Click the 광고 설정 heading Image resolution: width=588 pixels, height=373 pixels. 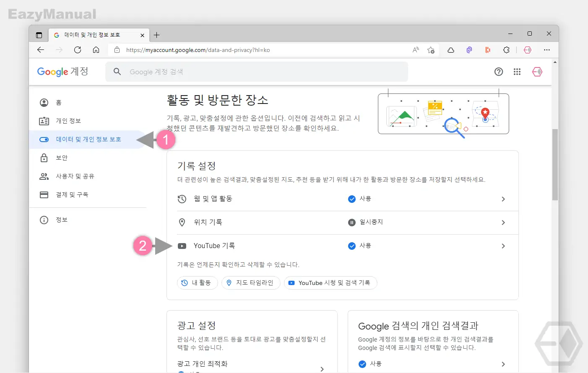pyautogui.click(x=196, y=326)
